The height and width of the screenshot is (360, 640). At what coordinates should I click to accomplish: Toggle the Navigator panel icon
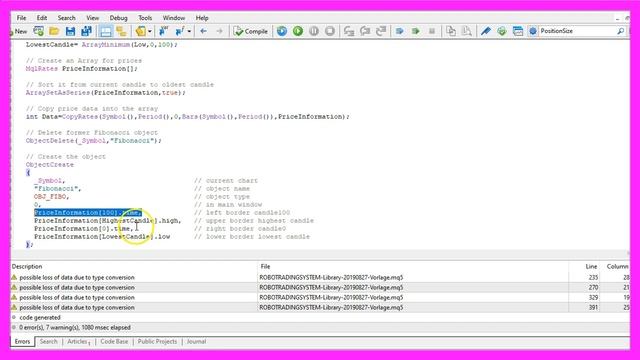(x=121, y=31)
